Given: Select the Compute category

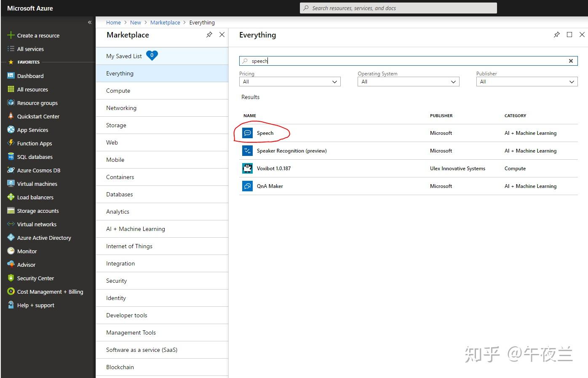Looking at the screenshot, I should pos(162,91).
